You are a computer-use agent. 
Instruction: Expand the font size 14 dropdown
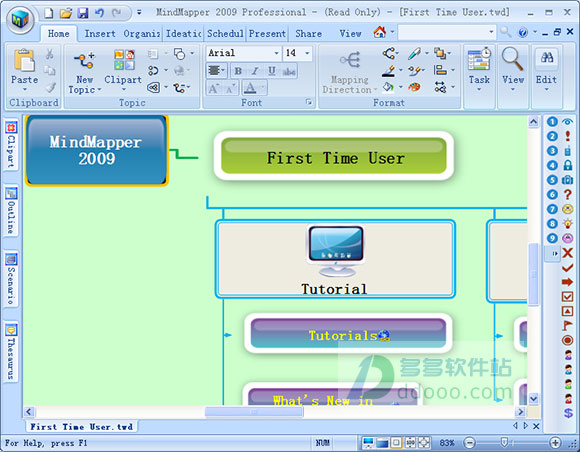pos(307,53)
